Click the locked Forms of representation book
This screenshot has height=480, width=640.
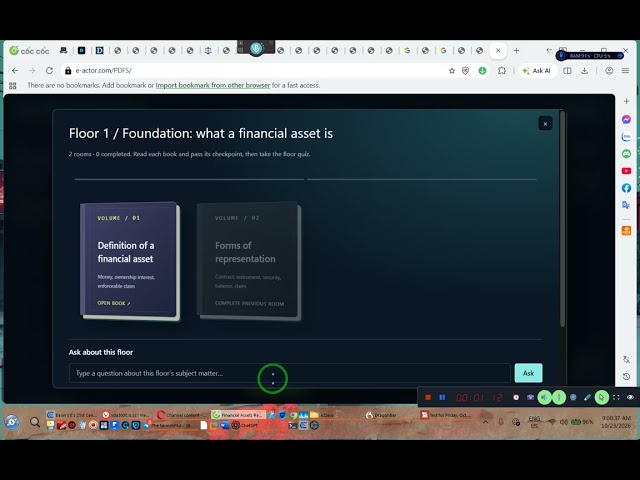[x=249, y=260]
